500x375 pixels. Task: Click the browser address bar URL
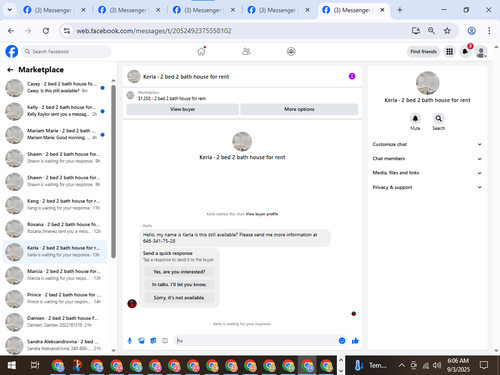click(154, 31)
